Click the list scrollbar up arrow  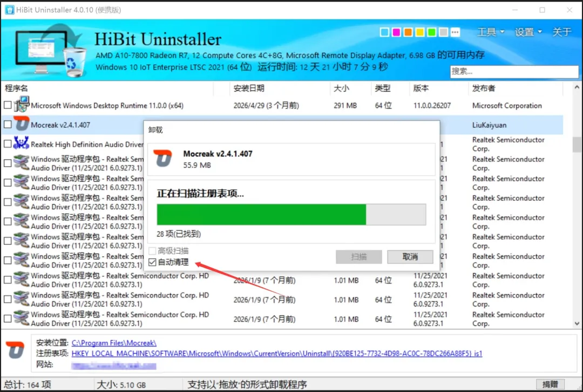tap(577, 87)
